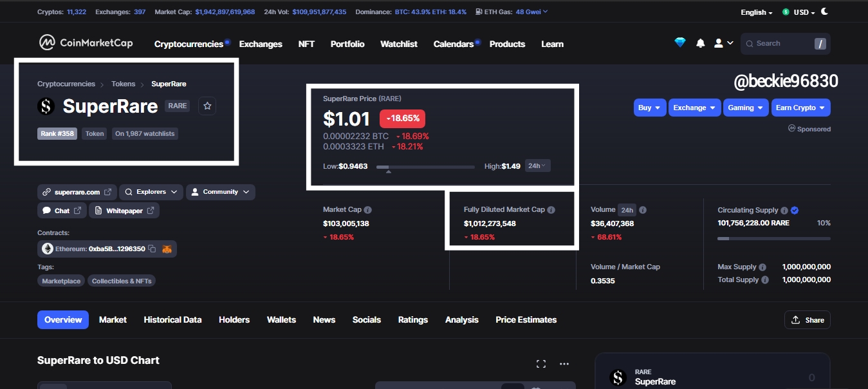Open the Whitepaper link

[x=124, y=211]
